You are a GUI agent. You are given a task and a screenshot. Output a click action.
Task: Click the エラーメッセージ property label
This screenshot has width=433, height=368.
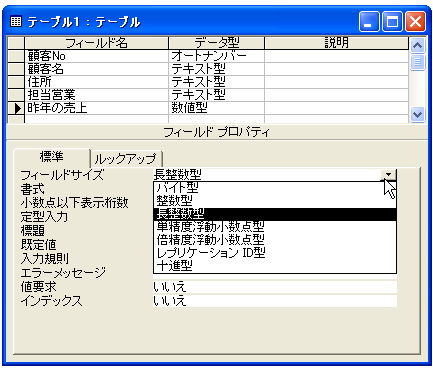coord(63,273)
